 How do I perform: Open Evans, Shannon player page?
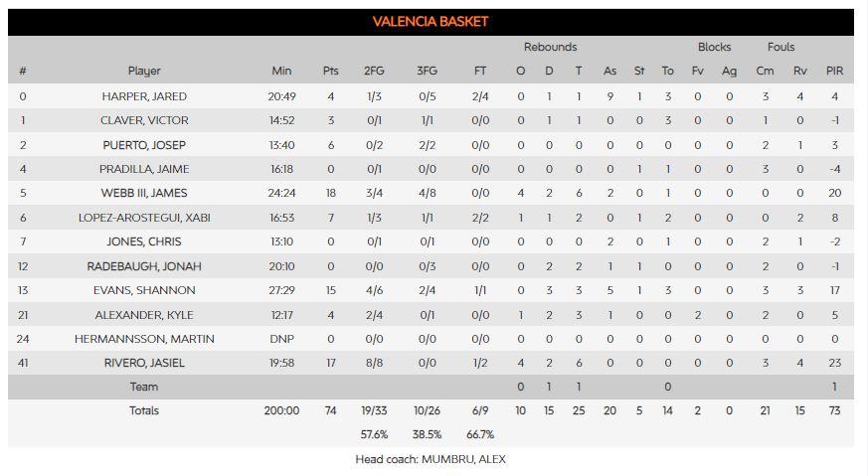(x=144, y=290)
